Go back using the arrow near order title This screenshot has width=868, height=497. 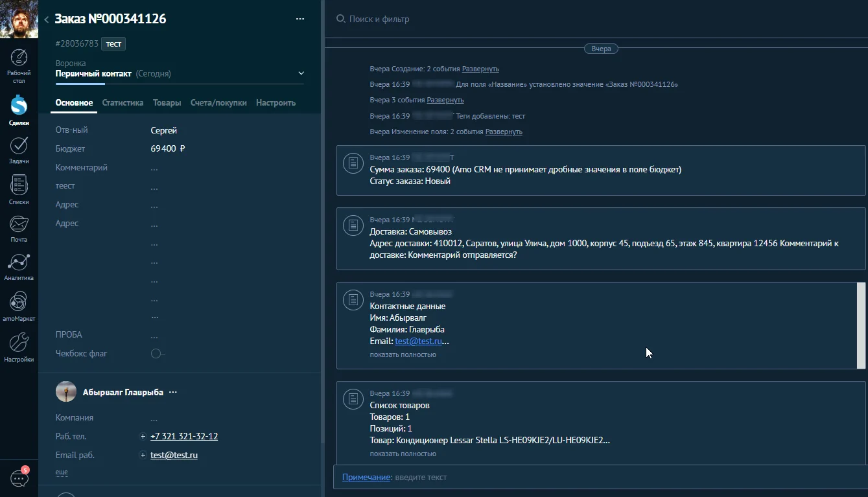pos(46,19)
